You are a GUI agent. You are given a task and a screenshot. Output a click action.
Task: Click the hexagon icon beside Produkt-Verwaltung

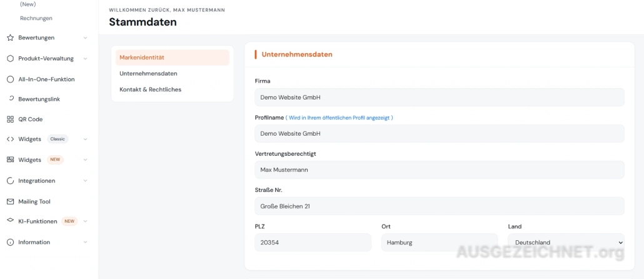coord(10,58)
